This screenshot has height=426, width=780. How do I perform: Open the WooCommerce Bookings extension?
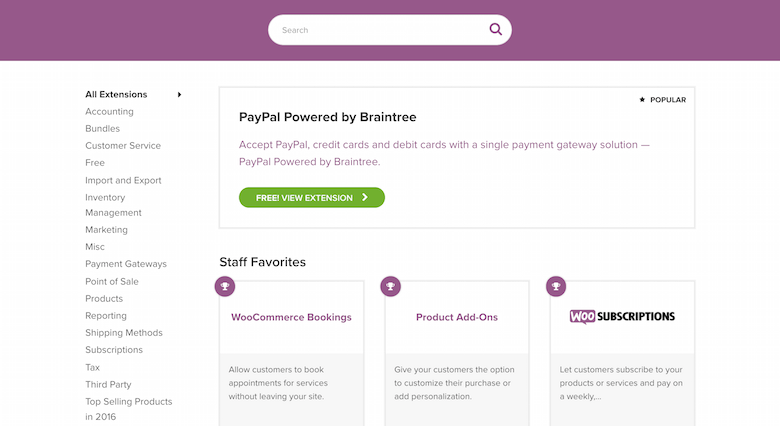click(291, 317)
